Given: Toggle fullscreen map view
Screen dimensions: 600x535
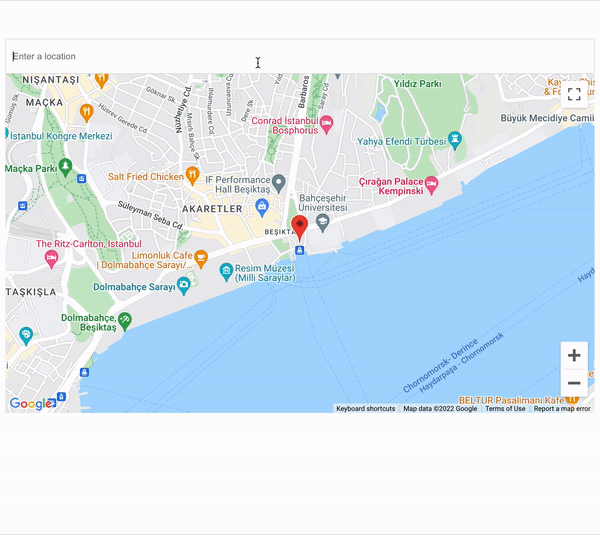Looking at the screenshot, I should 574,94.
